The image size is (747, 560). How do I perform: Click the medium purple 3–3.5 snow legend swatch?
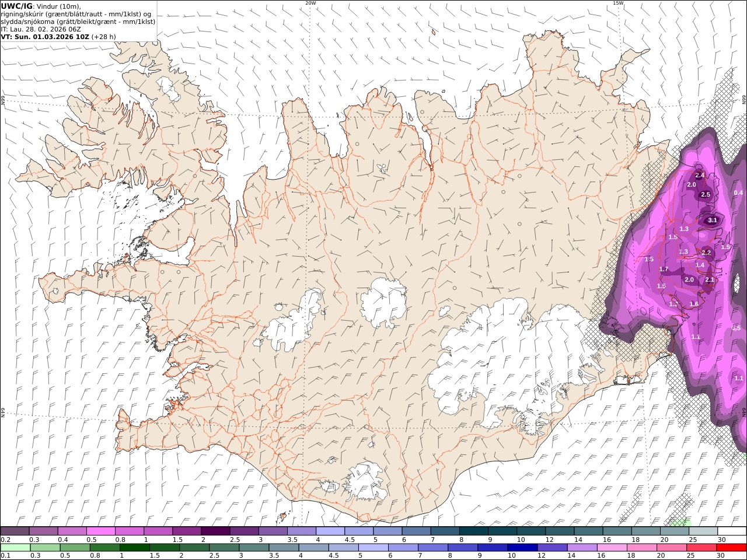[x=273, y=531]
